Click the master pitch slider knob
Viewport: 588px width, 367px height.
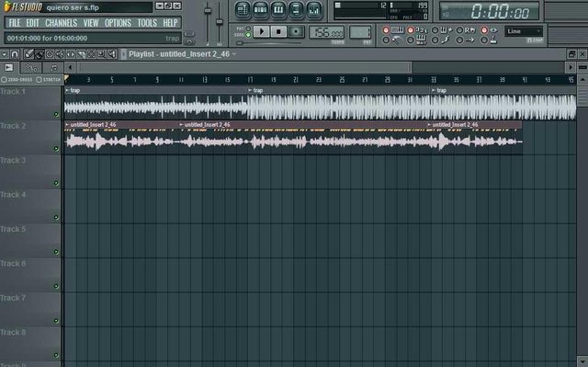point(220,22)
